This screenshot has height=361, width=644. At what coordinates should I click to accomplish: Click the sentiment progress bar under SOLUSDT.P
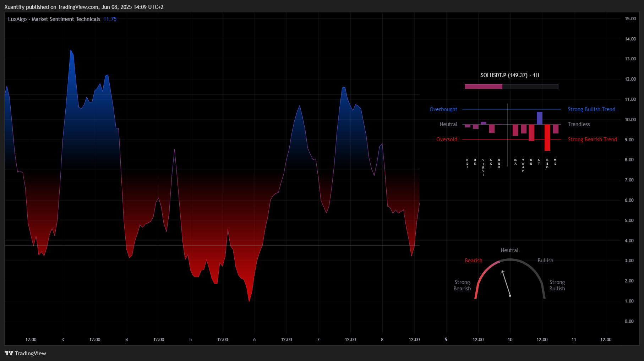511,87
